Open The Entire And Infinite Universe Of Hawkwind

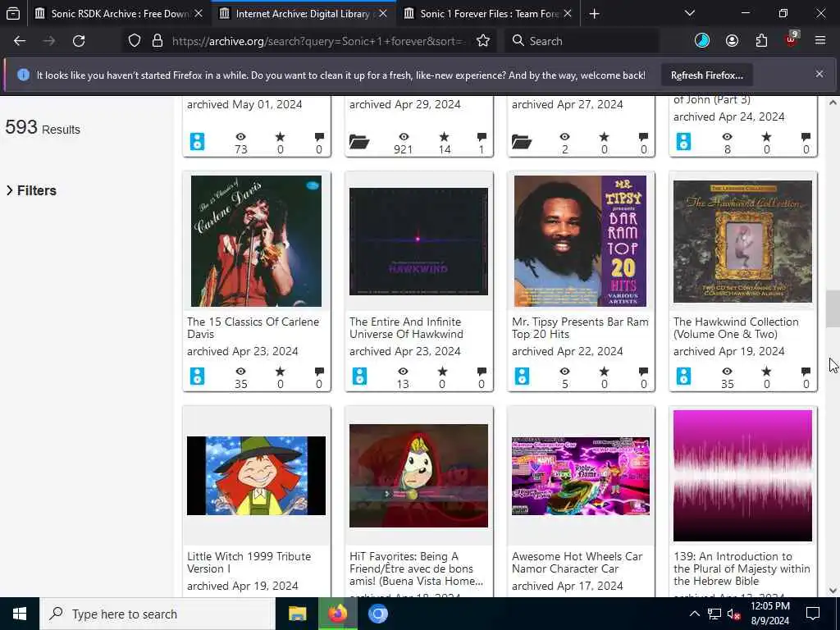point(406,328)
